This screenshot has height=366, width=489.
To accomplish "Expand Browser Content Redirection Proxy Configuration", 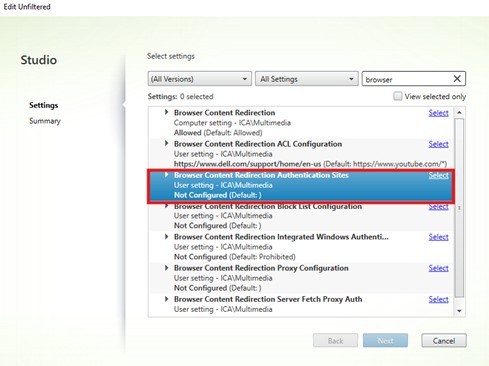I will click(167, 268).
